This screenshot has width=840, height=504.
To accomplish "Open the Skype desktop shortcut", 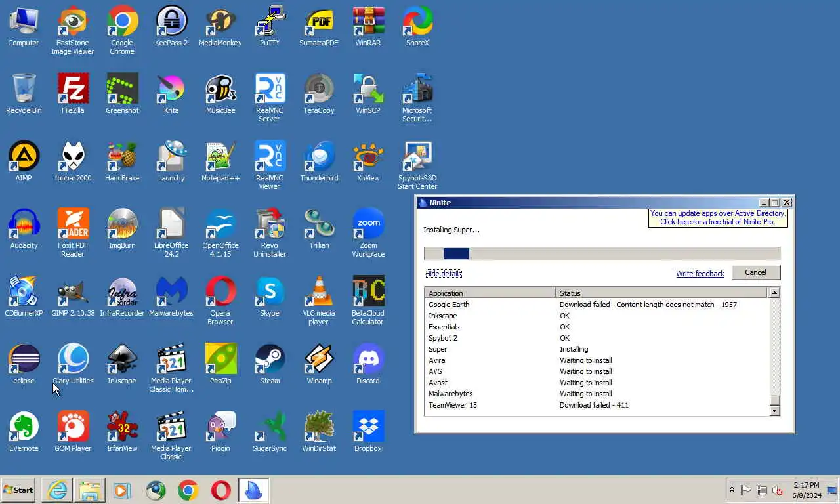I will coord(270,297).
